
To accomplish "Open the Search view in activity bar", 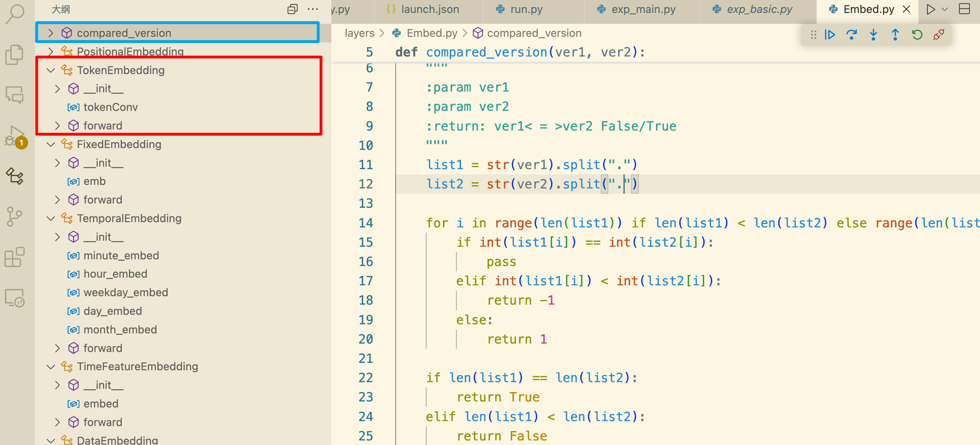I will [15, 13].
